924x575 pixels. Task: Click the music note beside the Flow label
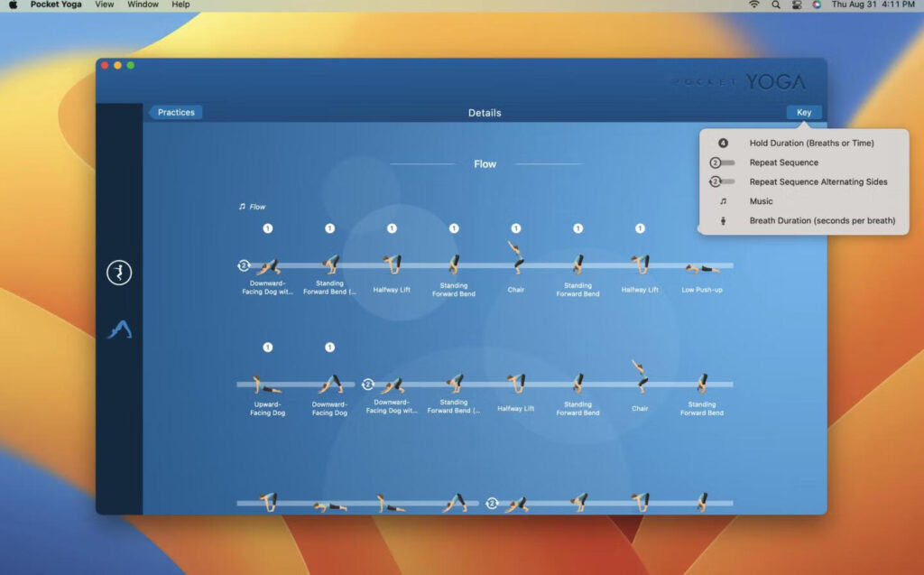(x=240, y=206)
